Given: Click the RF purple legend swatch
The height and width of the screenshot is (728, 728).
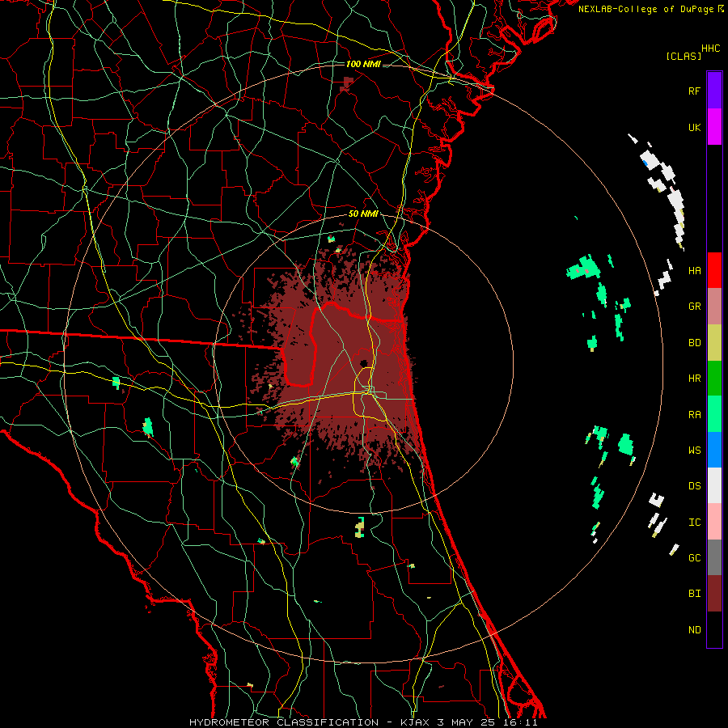Looking at the screenshot, I should [714, 91].
